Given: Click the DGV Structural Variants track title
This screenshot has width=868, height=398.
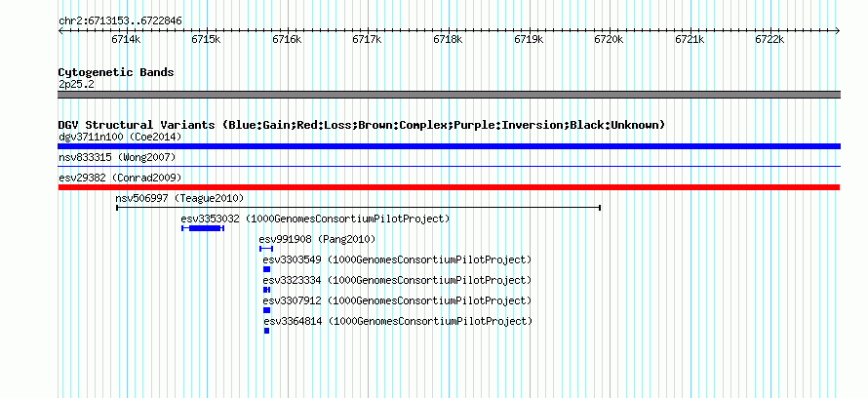Looking at the screenshot, I should (362, 125).
